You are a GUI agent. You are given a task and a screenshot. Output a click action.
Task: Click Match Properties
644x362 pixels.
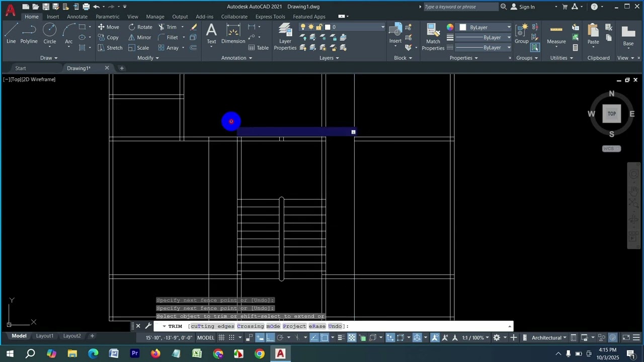[433, 37]
